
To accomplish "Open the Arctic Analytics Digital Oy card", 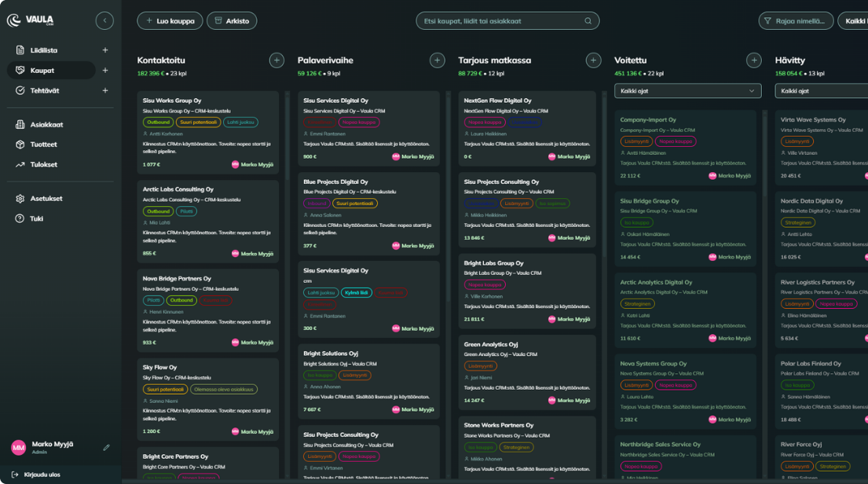I will [685, 310].
